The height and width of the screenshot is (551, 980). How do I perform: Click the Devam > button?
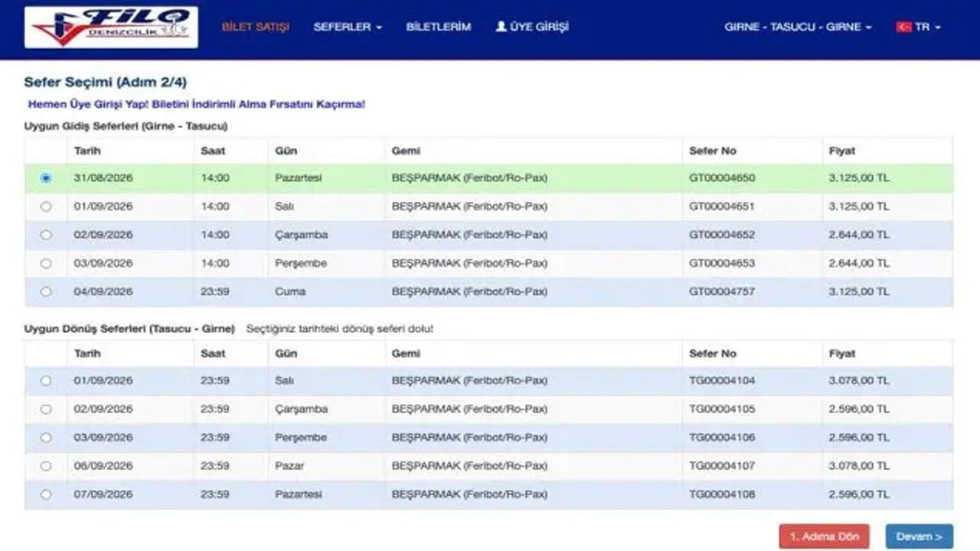coord(920,536)
